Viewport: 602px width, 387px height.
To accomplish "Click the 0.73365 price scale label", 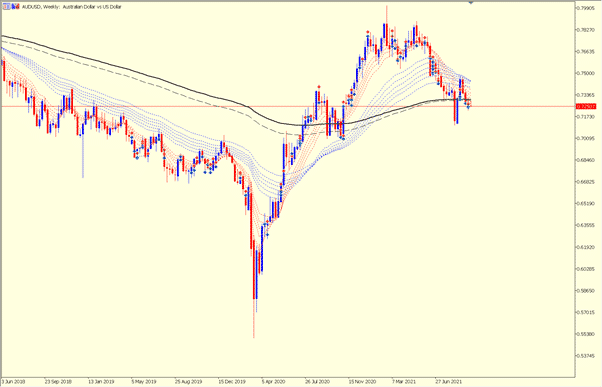I will click(586, 95).
